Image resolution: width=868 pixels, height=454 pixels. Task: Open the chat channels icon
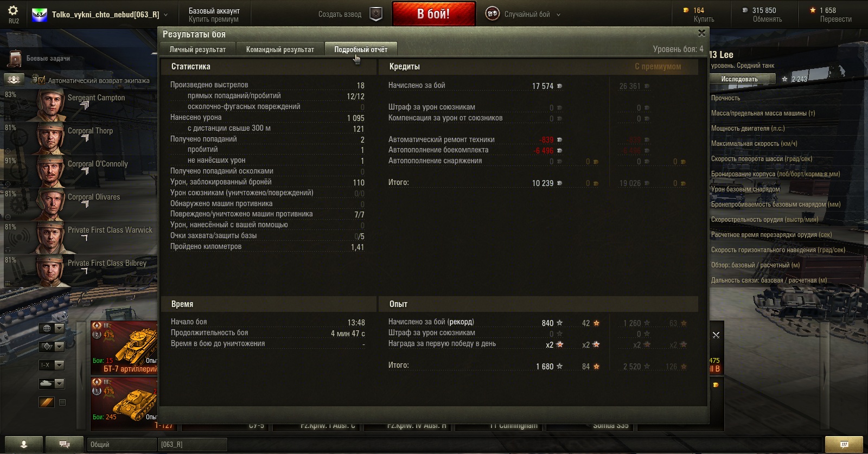(65, 444)
